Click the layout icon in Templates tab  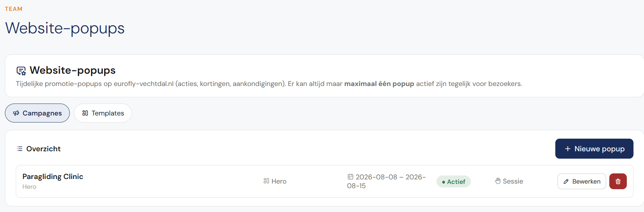[85, 113]
